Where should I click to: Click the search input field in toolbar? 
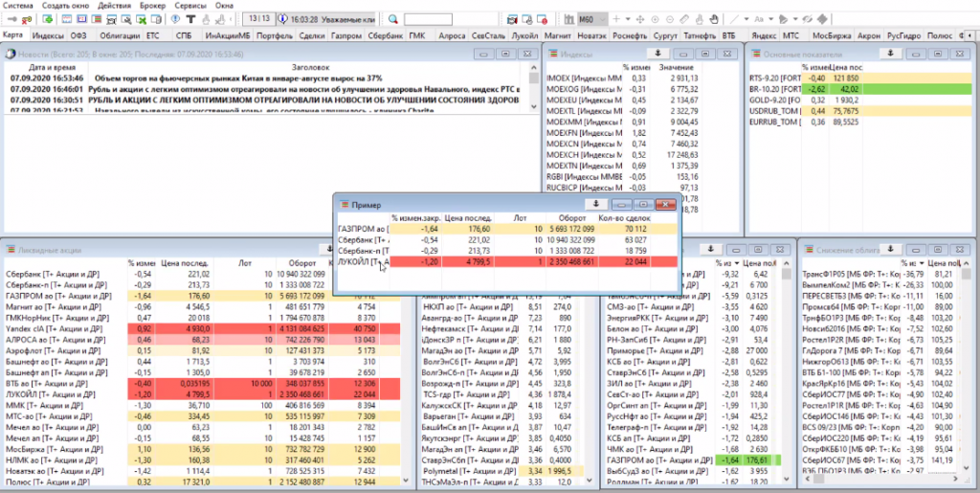(x=429, y=19)
